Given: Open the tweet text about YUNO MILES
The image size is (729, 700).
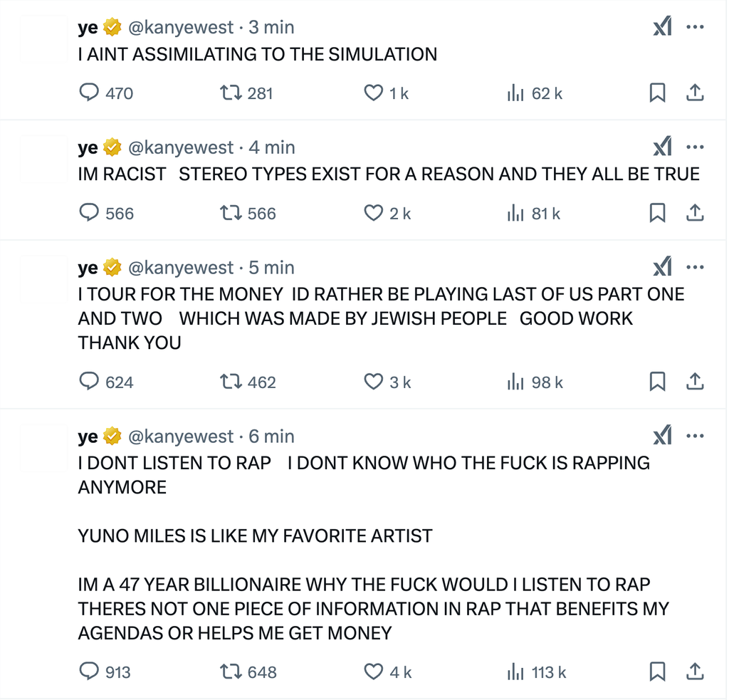Looking at the screenshot, I should (x=255, y=536).
